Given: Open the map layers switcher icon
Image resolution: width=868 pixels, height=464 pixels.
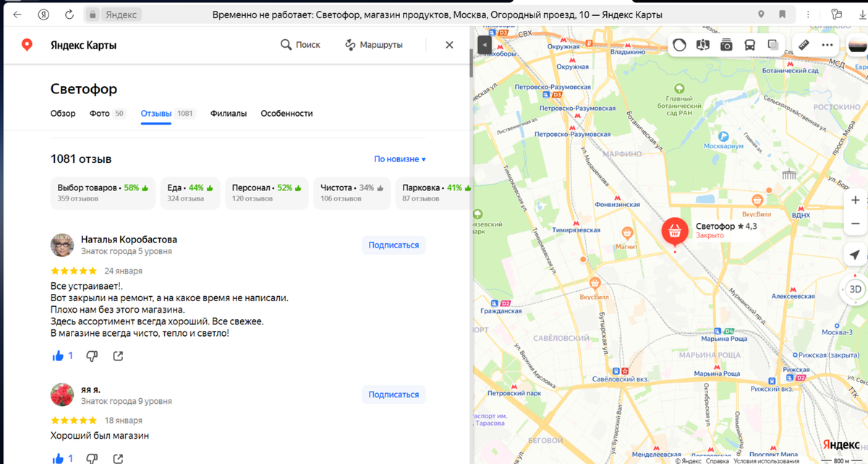Looking at the screenshot, I should pos(773,45).
